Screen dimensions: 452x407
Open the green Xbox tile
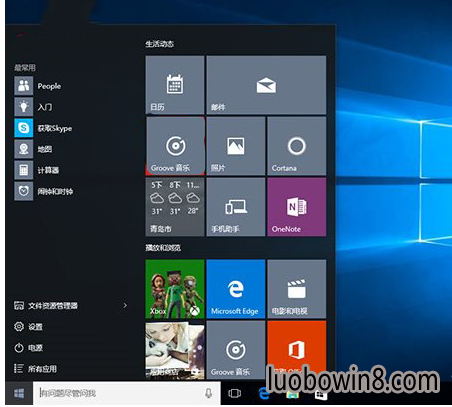pos(175,289)
